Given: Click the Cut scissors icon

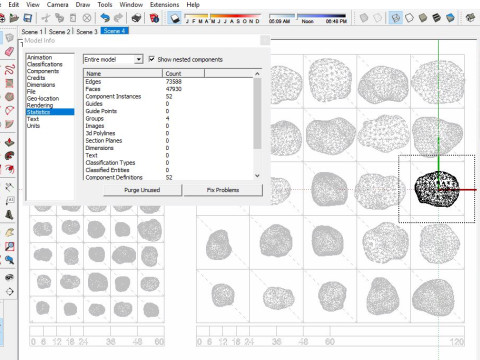Looking at the screenshot, I should pyautogui.click(x=46, y=18).
